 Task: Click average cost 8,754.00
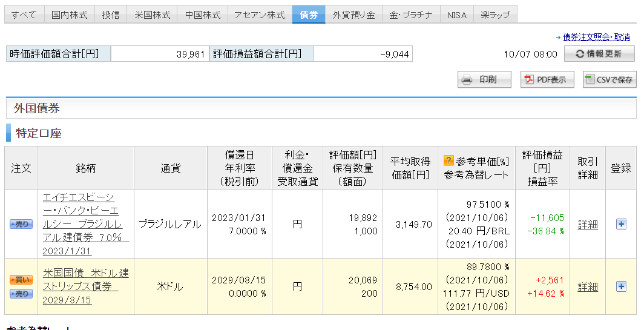pyautogui.click(x=414, y=287)
